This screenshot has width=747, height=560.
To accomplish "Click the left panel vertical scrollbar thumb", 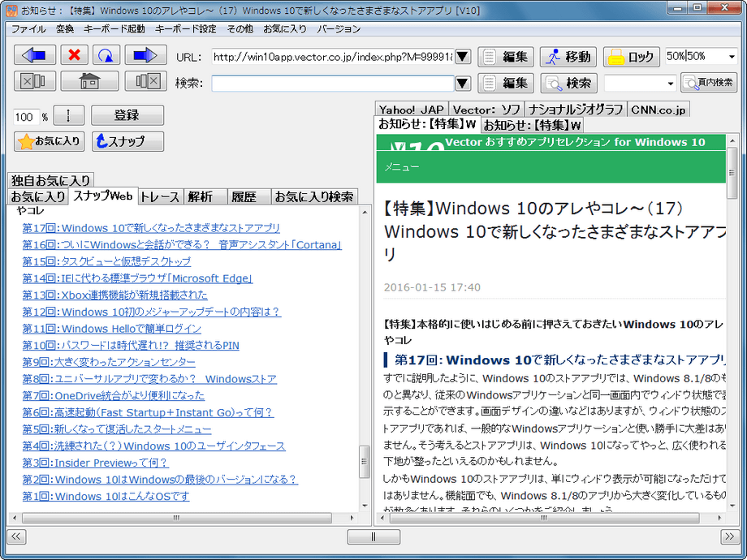I will tap(365, 462).
